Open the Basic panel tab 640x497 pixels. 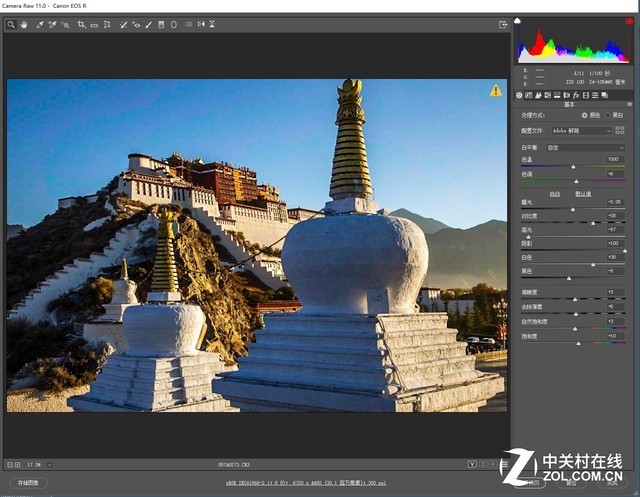click(x=519, y=95)
